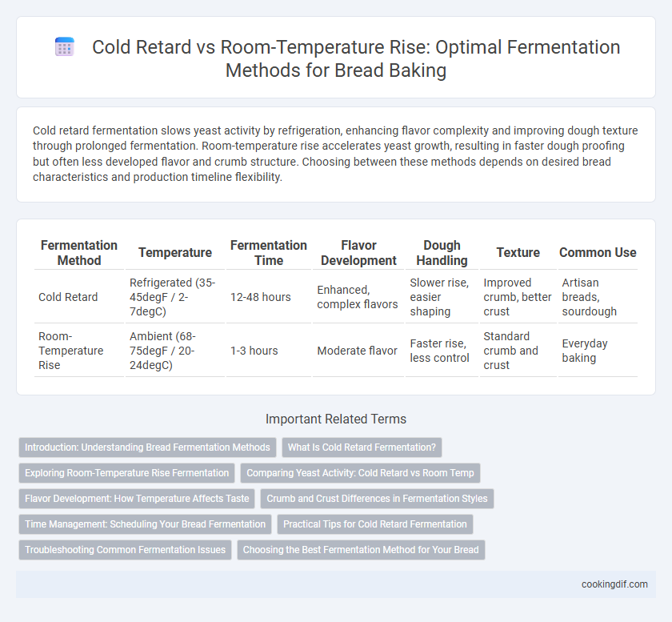
Task: Select Exploring Room-Temperature Rise Fermentation tag
Action: click(127, 473)
